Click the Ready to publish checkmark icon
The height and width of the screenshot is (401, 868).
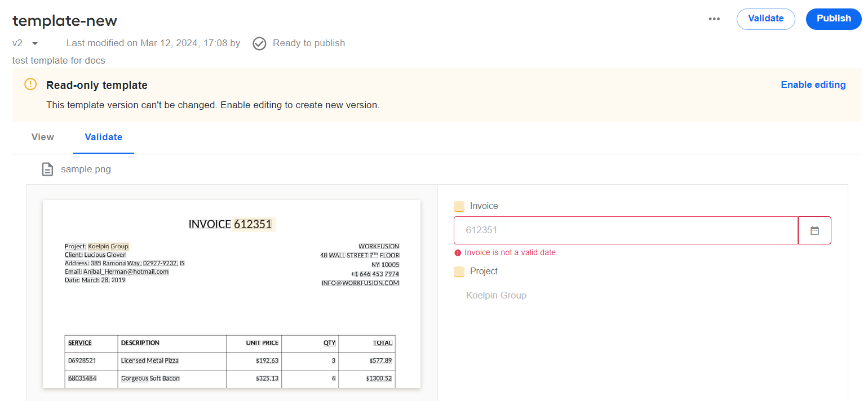coord(259,43)
